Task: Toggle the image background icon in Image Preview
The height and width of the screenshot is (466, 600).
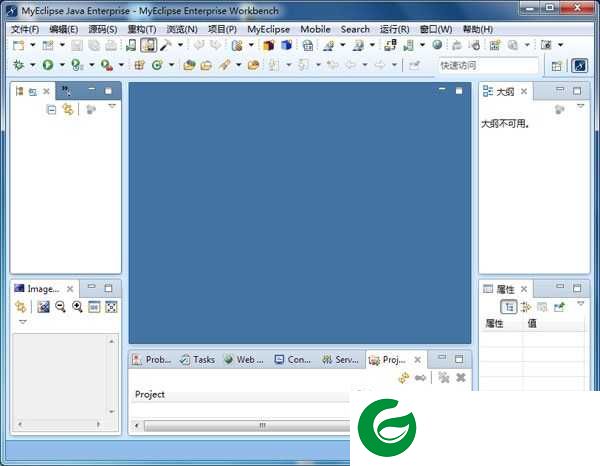Action: [43, 306]
